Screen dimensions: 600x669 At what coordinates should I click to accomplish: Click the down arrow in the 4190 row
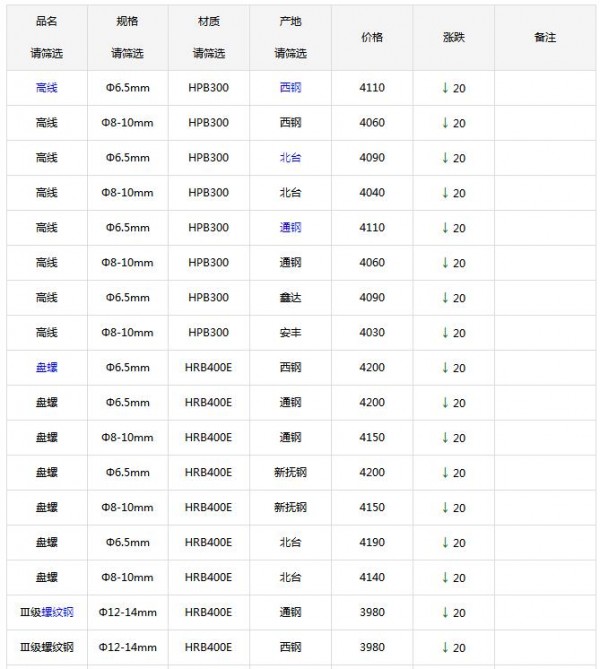(446, 543)
